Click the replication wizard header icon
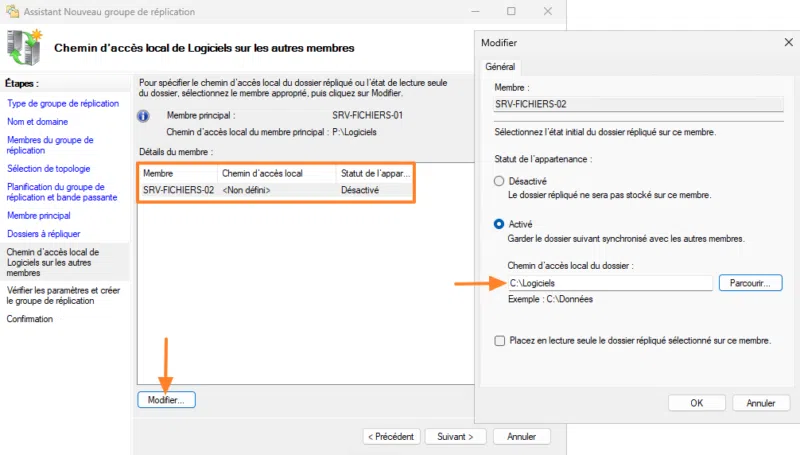Screen dimensions: 800x455 [25, 48]
